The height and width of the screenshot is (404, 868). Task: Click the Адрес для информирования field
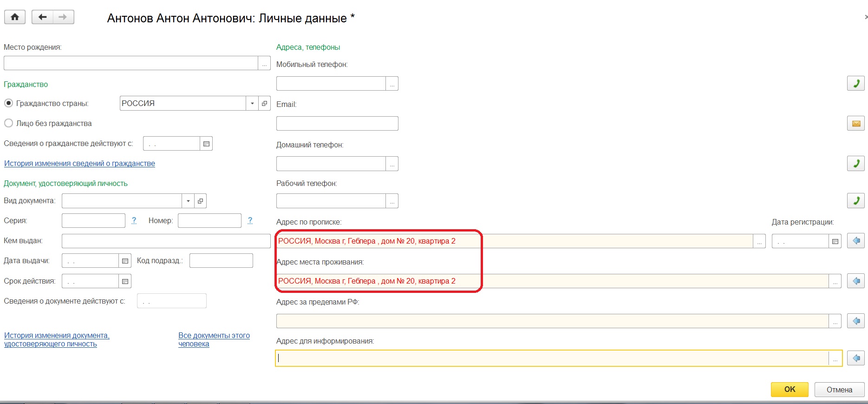click(x=553, y=358)
